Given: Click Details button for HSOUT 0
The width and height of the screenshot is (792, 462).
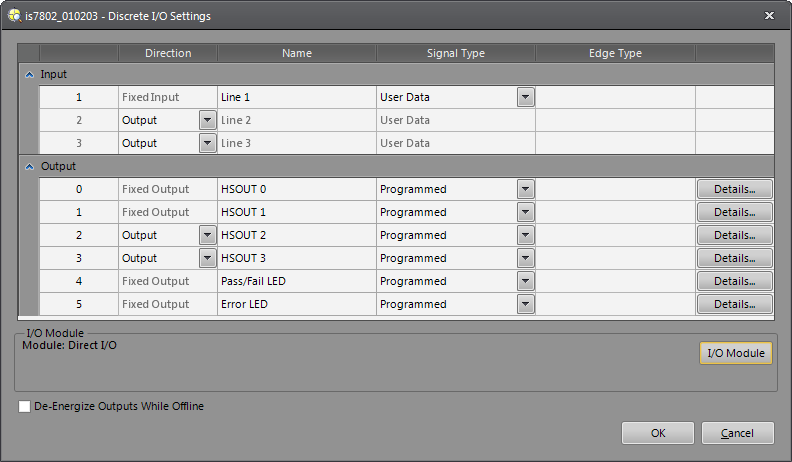Looking at the screenshot, I should tap(734, 189).
